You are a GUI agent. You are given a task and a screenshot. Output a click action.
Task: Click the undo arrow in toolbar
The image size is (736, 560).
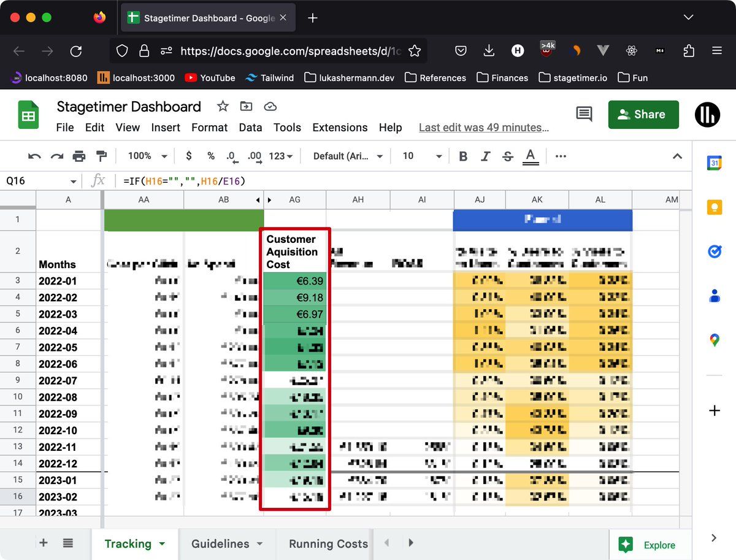34,156
